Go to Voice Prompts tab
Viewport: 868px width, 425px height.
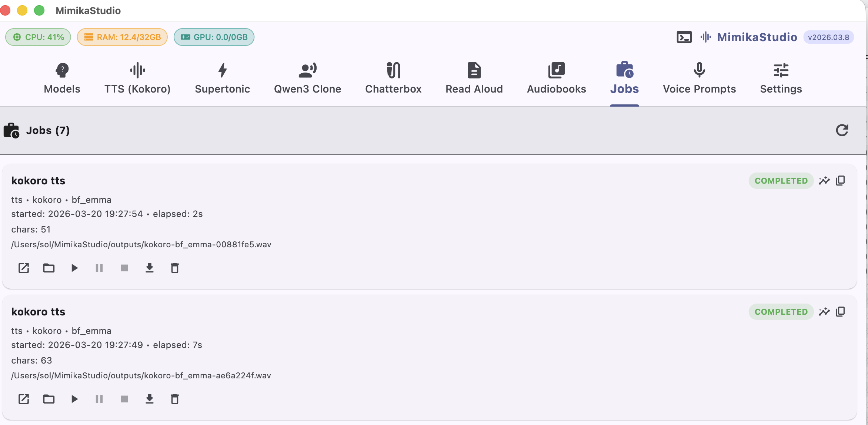(x=699, y=78)
